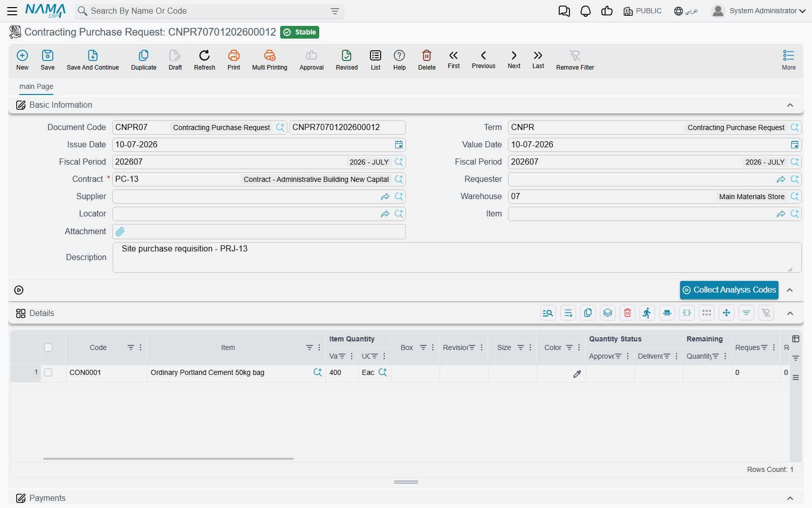Collapse the Basic Information section

[790, 105]
